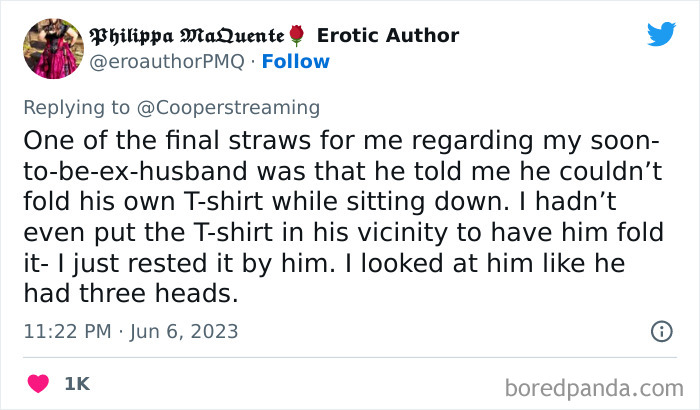700x410 pixels.
Task: Click the "Erotic Author" title text
Action: pos(387,36)
